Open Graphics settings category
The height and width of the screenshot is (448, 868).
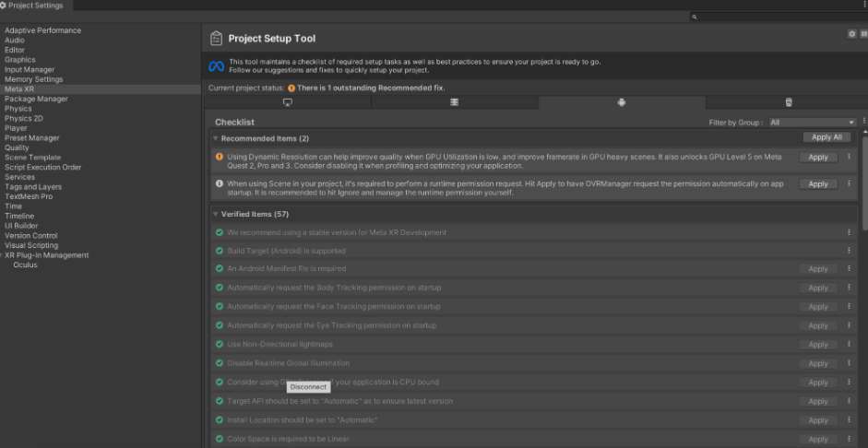pos(19,60)
